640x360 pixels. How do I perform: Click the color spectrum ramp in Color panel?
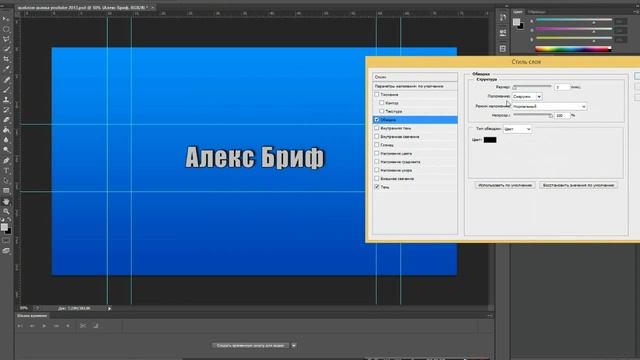coord(573,49)
